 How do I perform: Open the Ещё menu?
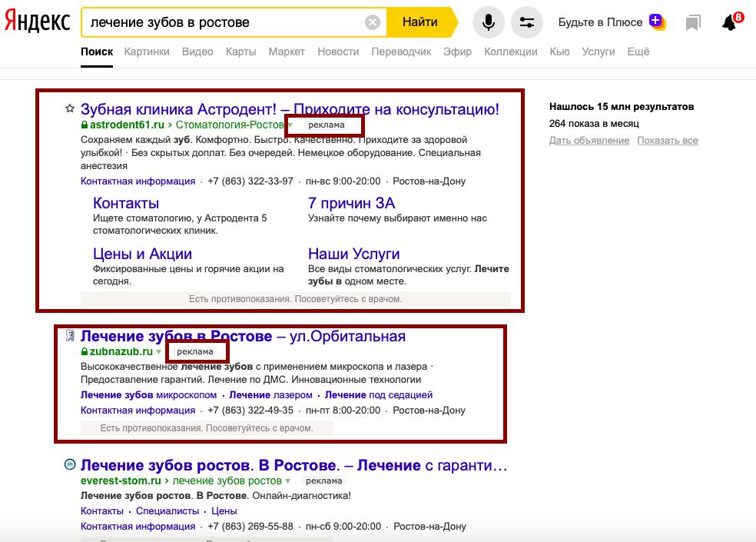point(638,52)
